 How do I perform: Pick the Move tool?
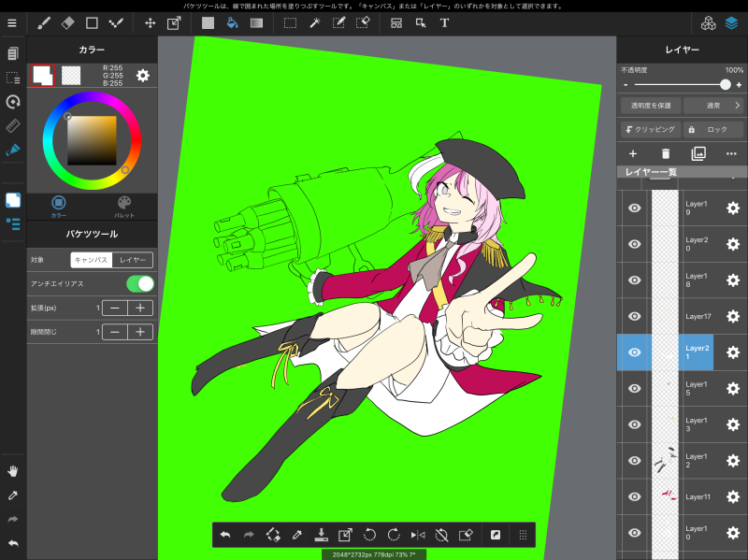(150, 22)
